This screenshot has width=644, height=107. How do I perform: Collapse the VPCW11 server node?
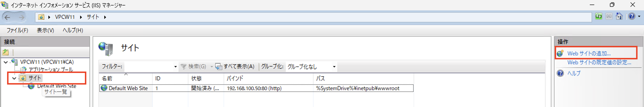6,62
